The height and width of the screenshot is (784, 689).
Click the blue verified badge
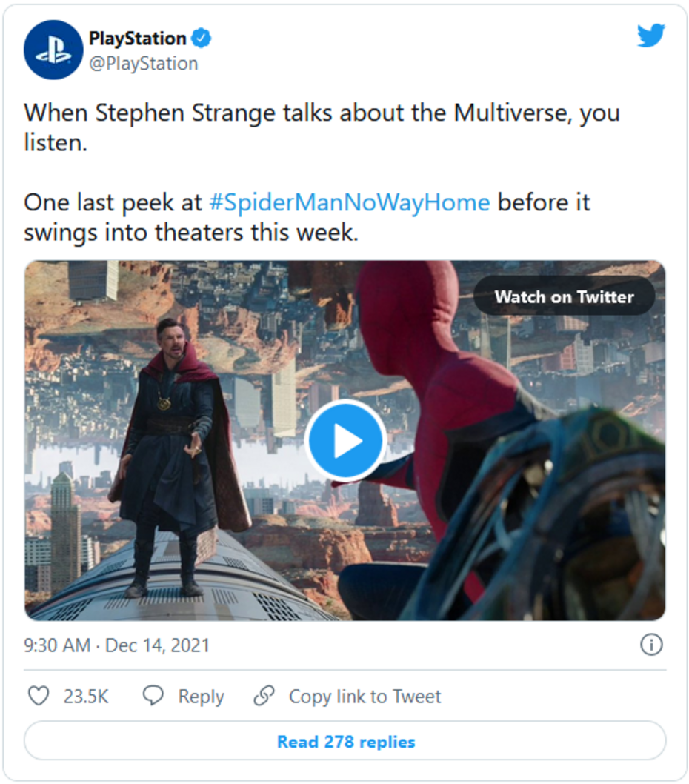coord(201,39)
